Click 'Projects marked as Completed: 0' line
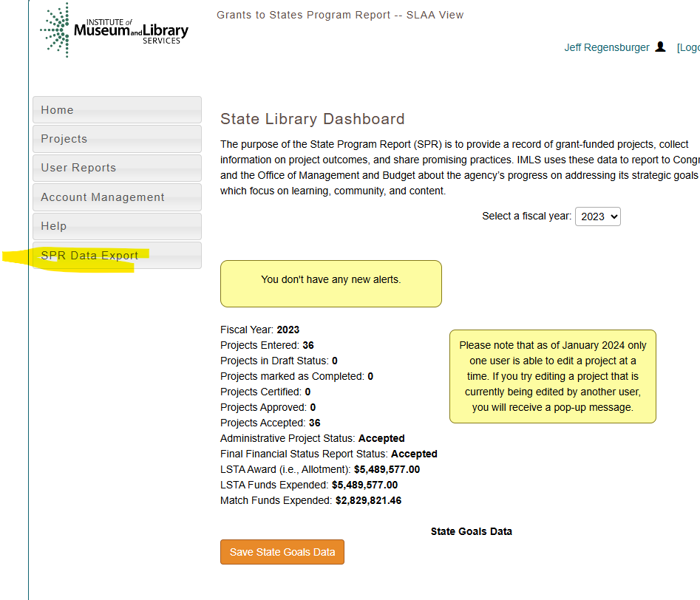This screenshot has width=700, height=600. (297, 376)
